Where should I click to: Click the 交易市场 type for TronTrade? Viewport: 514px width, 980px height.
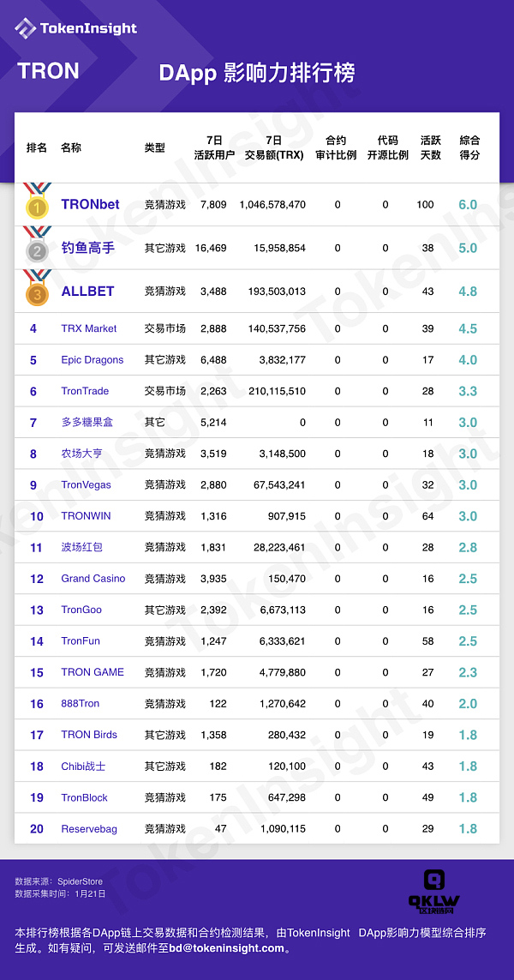coord(164,391)
